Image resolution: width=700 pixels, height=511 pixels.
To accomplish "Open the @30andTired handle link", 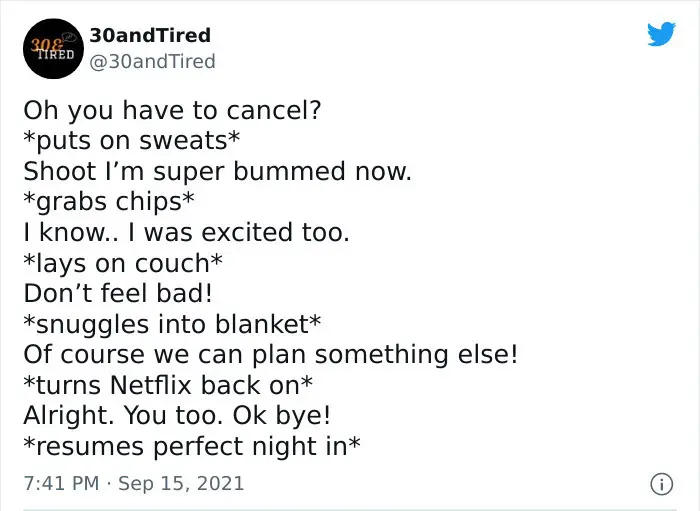I will coord(152,62).
